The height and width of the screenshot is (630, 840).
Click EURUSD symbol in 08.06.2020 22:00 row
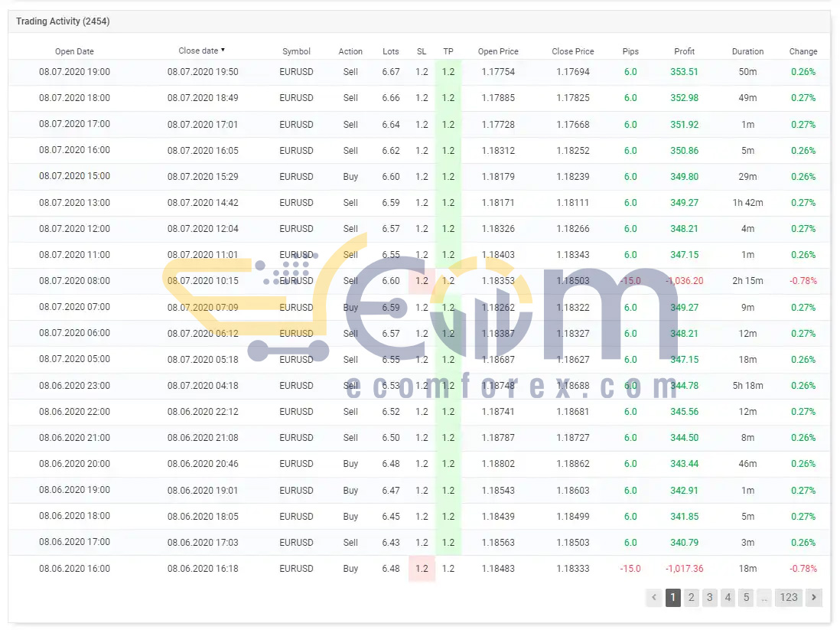click(x=296, y=412)
